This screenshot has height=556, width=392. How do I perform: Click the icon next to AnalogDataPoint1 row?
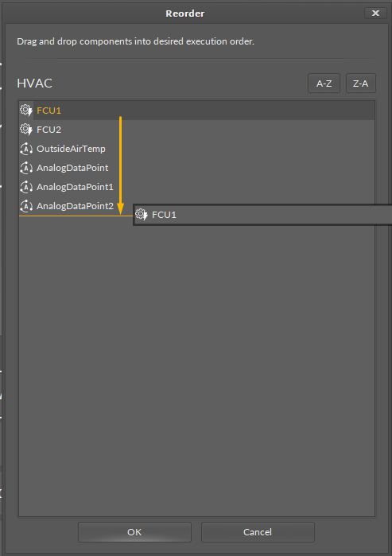coord(26,187)
